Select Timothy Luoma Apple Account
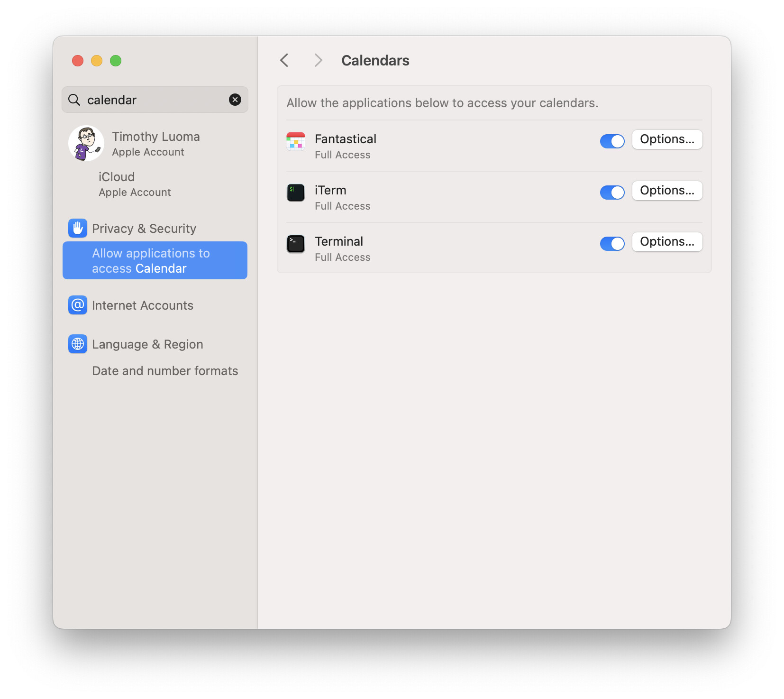This screenshot has width=784, height=699. point(155,143)
